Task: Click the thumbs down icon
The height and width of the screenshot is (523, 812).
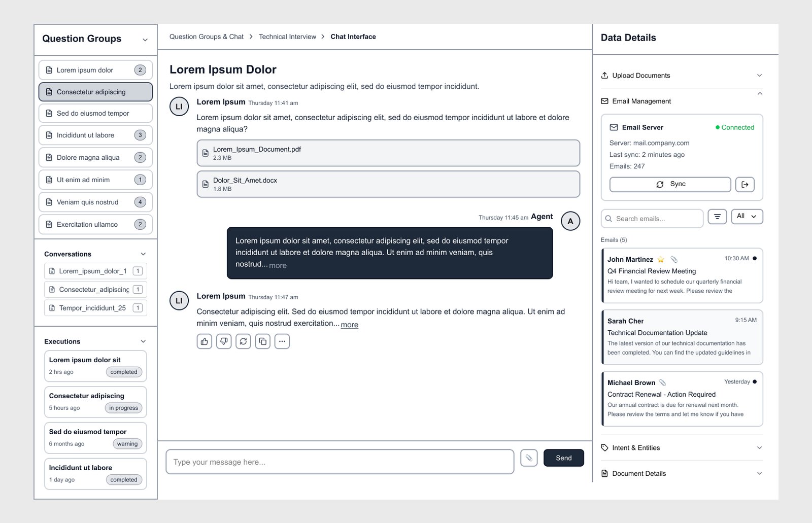Action: point(224,341)
